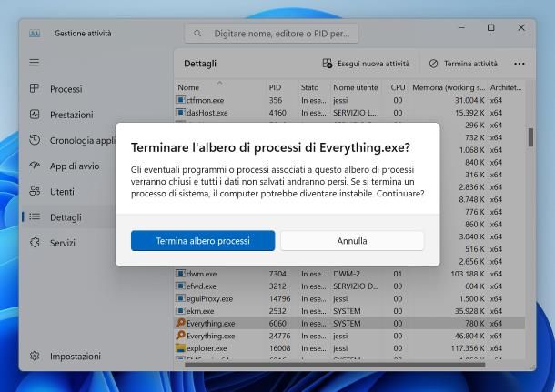
Task: Click memory value 46.804 K
Action: (x=469, y=336)
